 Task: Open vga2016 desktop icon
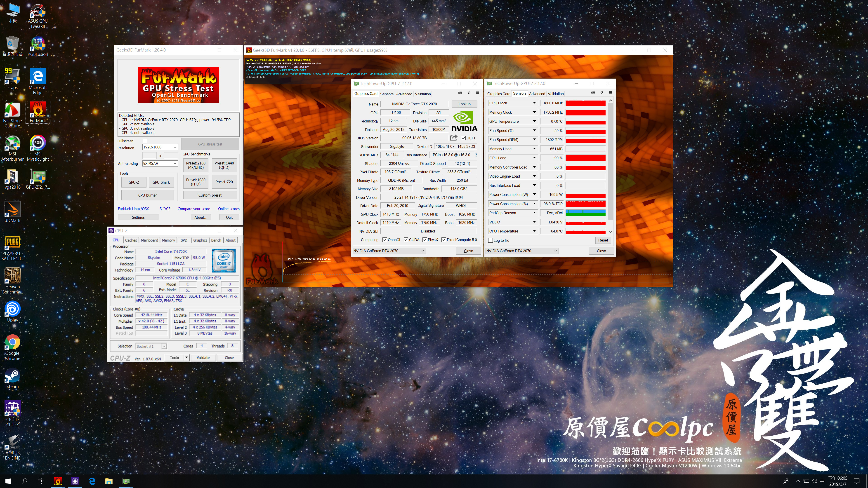[12, 179]
